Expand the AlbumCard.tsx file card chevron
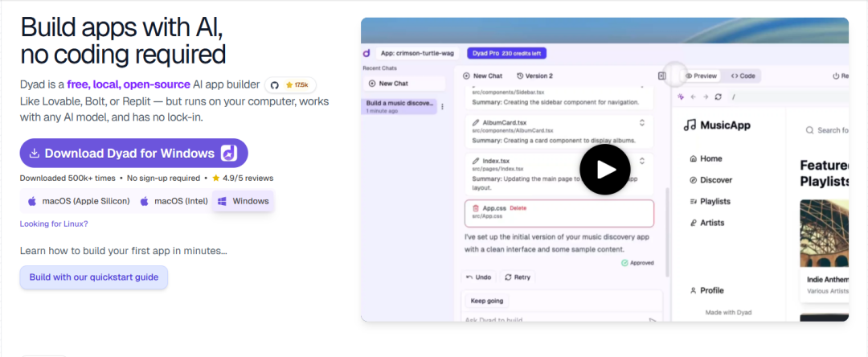Screen dimensions: 868x357 pyautogui.click(x=642, y=122)
